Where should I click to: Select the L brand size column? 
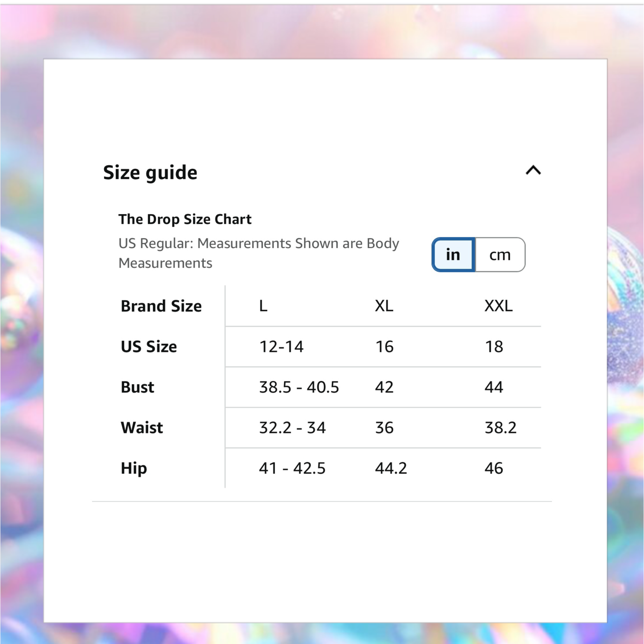[x=263, y=306]
